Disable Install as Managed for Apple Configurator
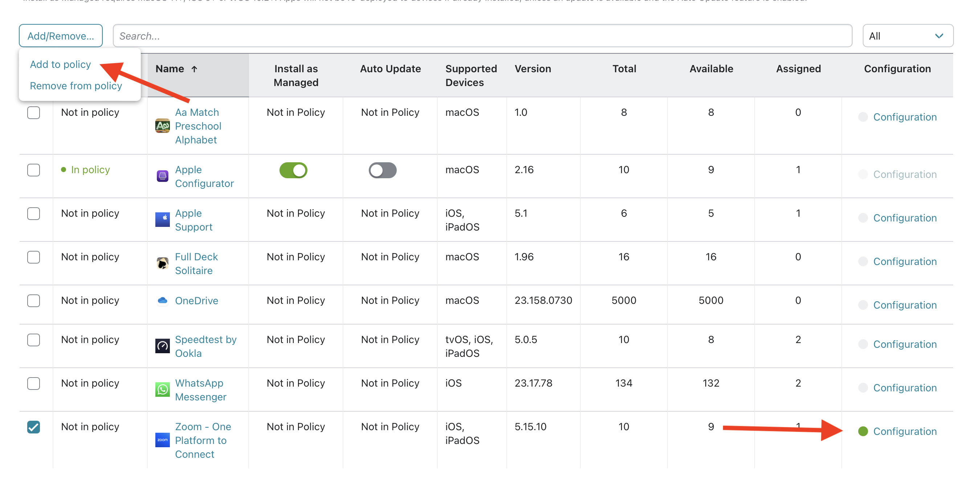This screenshot has height=477, width=980. point(293,170)
